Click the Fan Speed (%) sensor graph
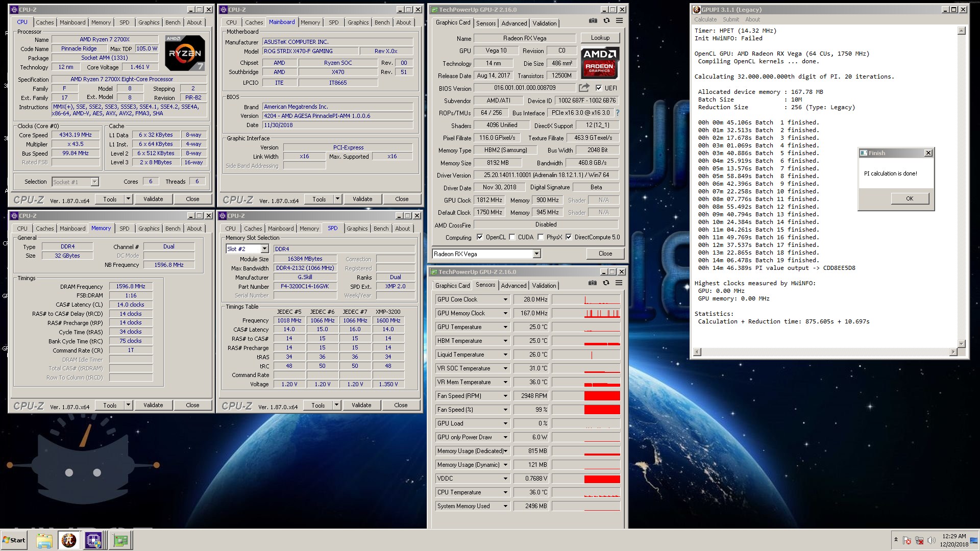 coord(586,410)
